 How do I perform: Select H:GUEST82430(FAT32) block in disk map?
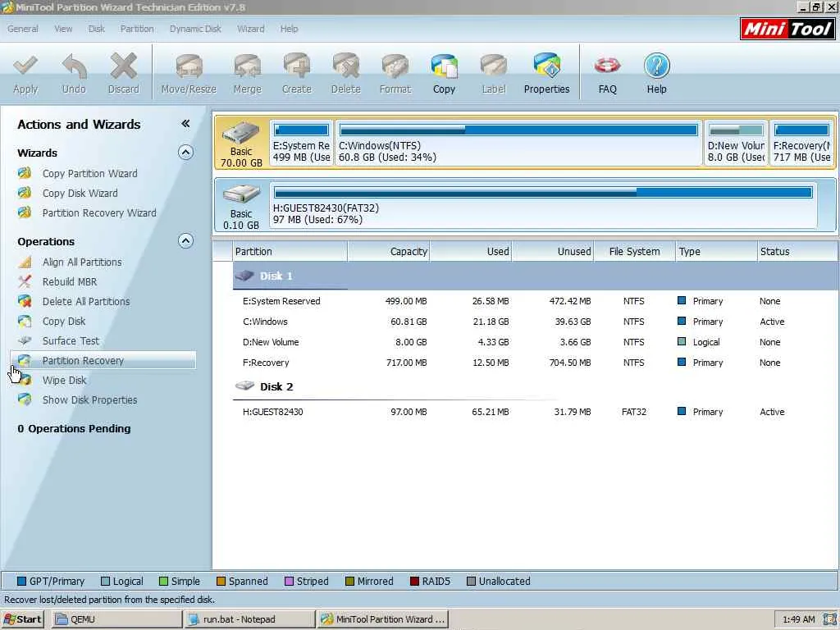tap(544, 206)
